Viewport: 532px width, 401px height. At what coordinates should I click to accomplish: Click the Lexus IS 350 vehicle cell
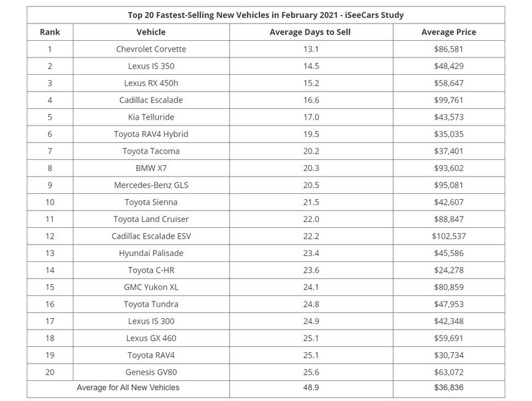coord(151,66)
